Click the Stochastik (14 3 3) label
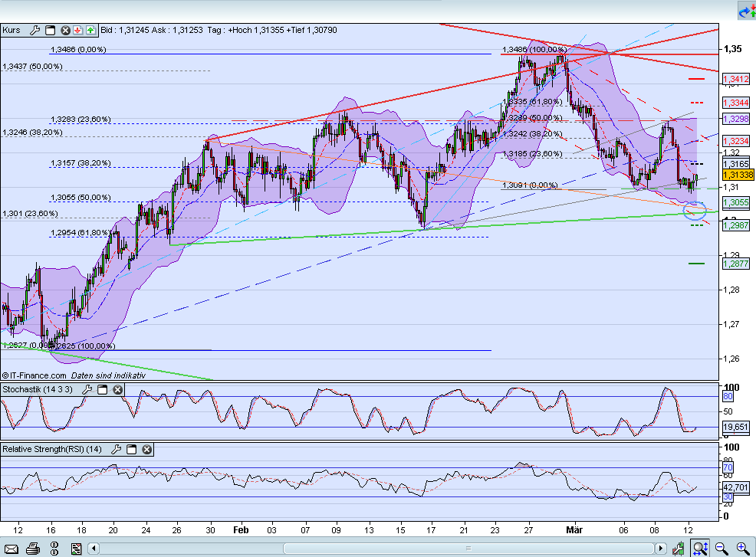 click(x=38, y=389)
